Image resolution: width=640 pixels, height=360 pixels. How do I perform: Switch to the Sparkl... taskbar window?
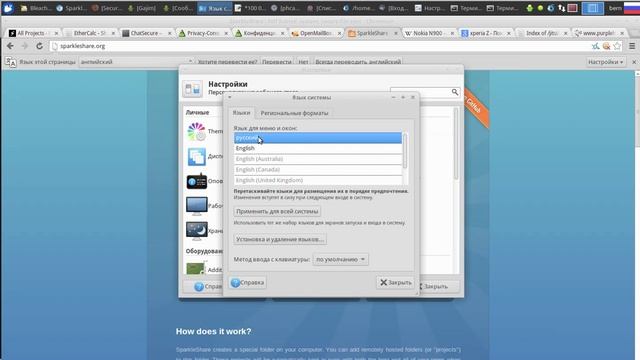point(72,8)
